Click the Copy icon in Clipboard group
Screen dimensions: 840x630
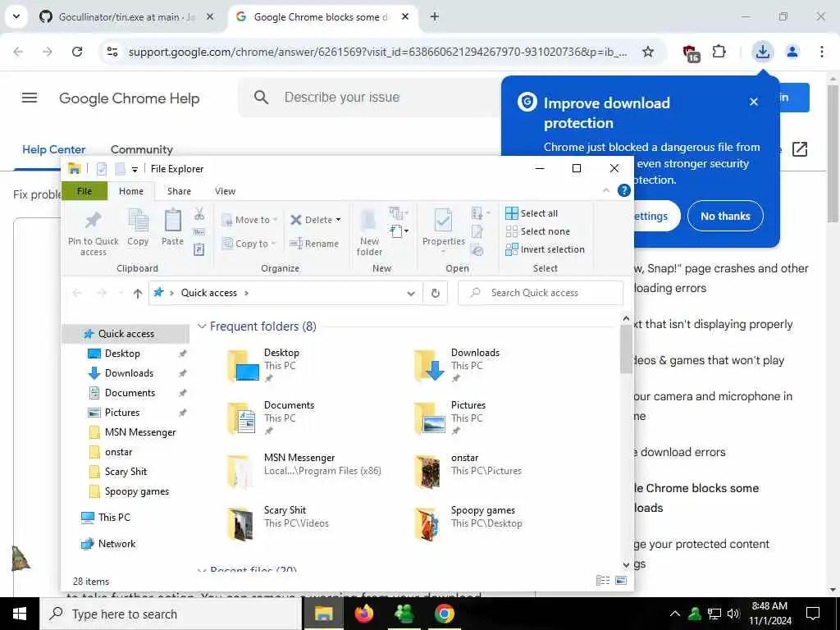138,221
